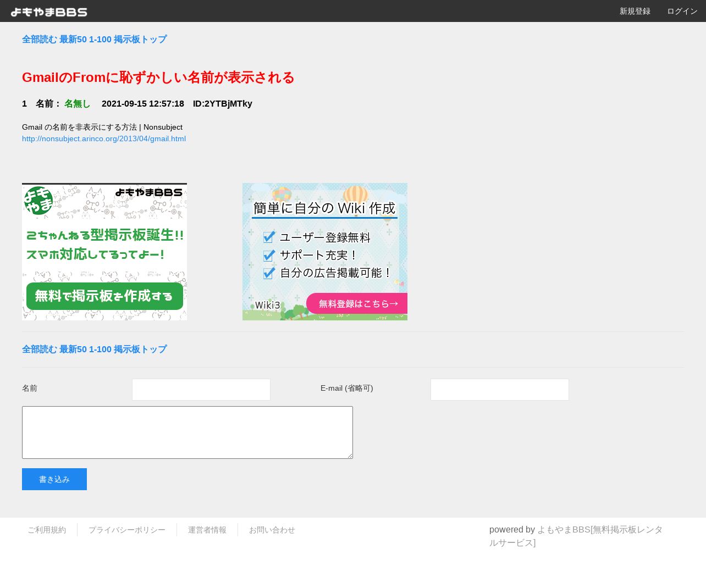Open the よもやまBBS logo in the header

coord(49,12)
